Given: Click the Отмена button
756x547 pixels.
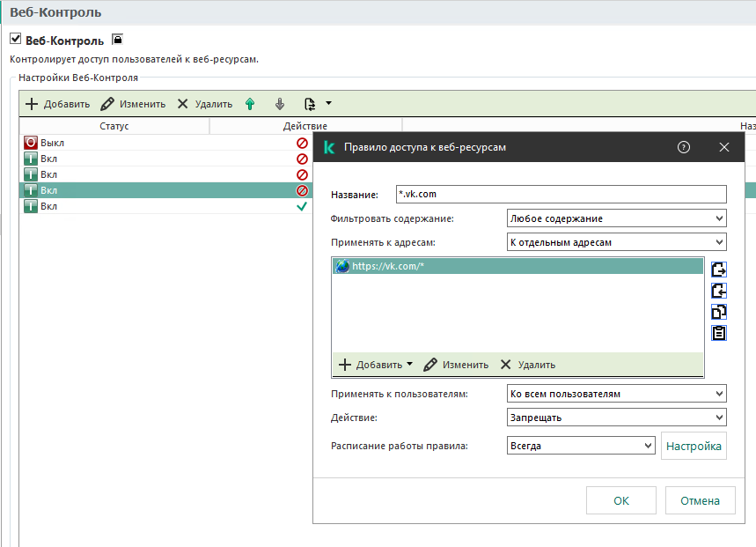Looking at the screenshot, I should pyautogui.click(x=700, y=500).
